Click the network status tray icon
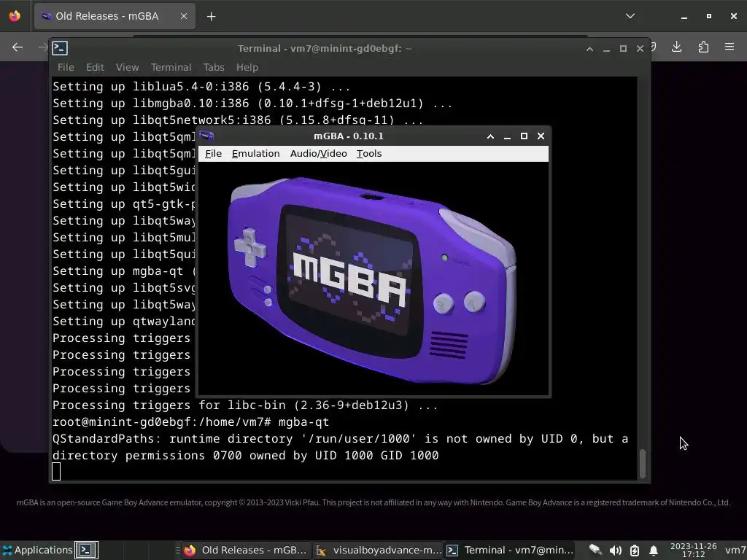Viewport: 747px width, 560px height. (x=595, y=550)
